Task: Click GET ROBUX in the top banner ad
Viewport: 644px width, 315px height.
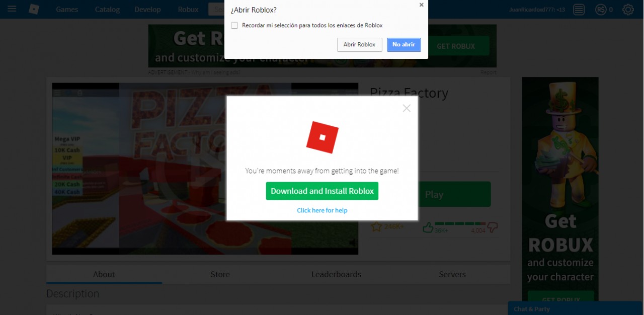Action: (456, 46)
